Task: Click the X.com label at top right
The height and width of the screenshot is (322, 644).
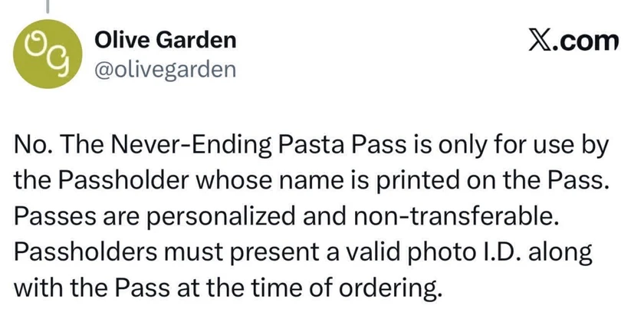Action: tap(573, 41)
